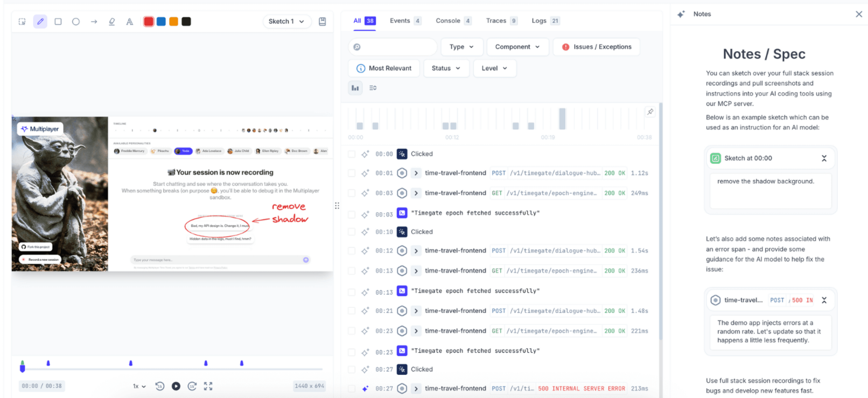Switch to the Console tab
This screenshot has width=868, height=398.
click(452, 21)
